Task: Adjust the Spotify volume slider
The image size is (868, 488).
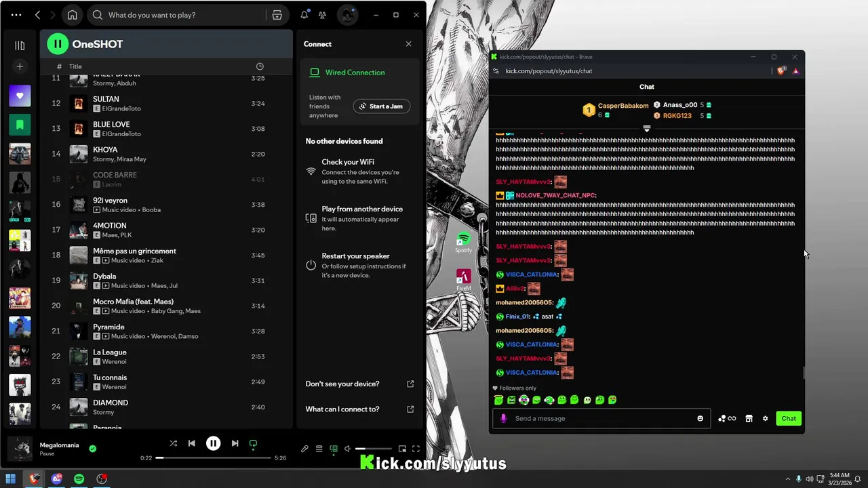Action: tap(374, 449)
